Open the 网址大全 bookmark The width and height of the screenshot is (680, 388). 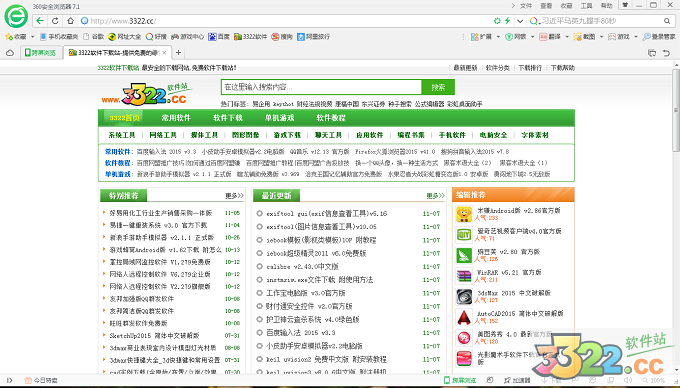(x=125, y=37)
